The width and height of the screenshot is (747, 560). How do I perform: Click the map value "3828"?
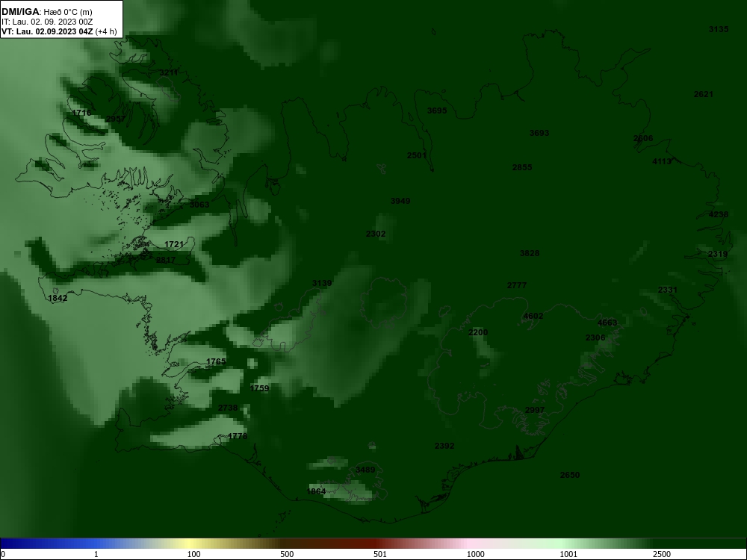coord(530,253)
